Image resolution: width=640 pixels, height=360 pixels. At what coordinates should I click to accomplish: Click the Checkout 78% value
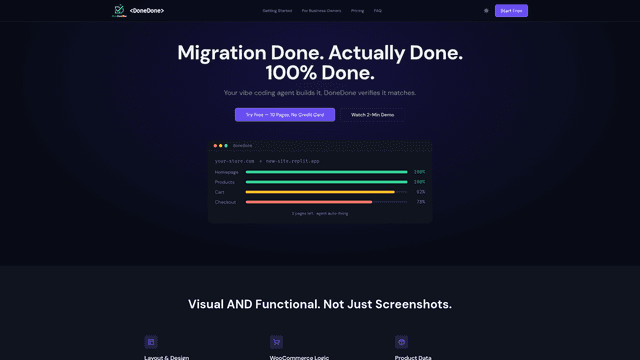coord(421,202)
